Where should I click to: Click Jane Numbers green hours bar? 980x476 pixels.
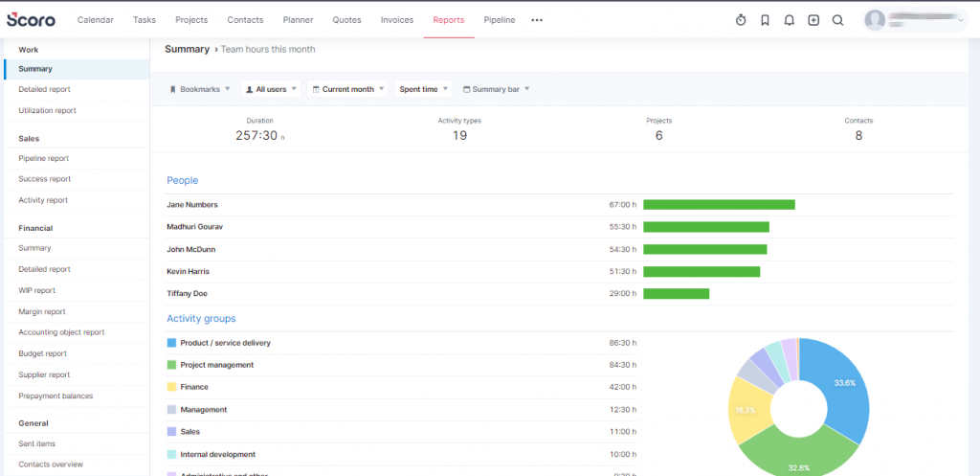pos(719,205)
